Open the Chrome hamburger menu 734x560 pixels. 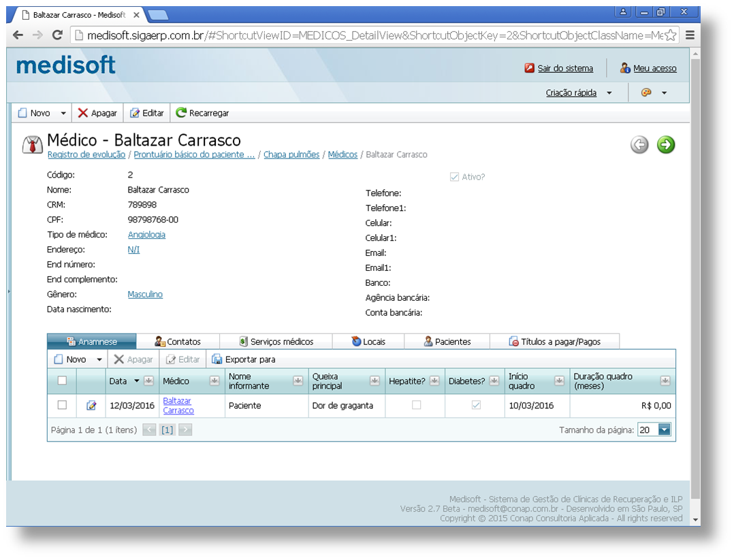coord(690,35)
